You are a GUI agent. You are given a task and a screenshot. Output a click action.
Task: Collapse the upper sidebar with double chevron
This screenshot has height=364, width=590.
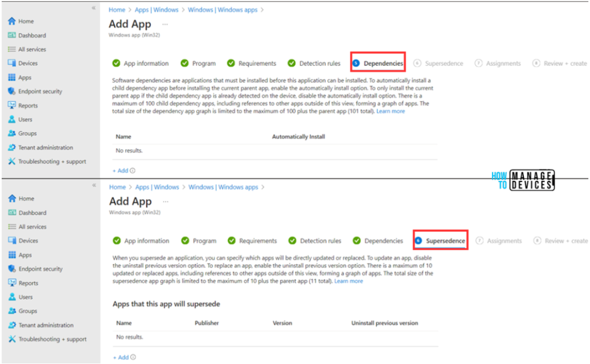pyautogui.click(x=94, y=8)
